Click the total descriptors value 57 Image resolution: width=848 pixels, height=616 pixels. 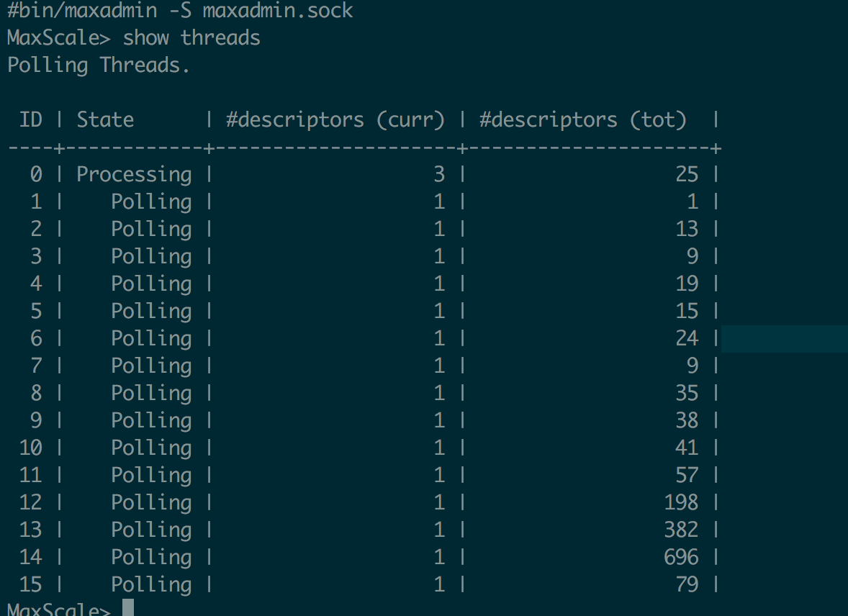tap(687, 475)
